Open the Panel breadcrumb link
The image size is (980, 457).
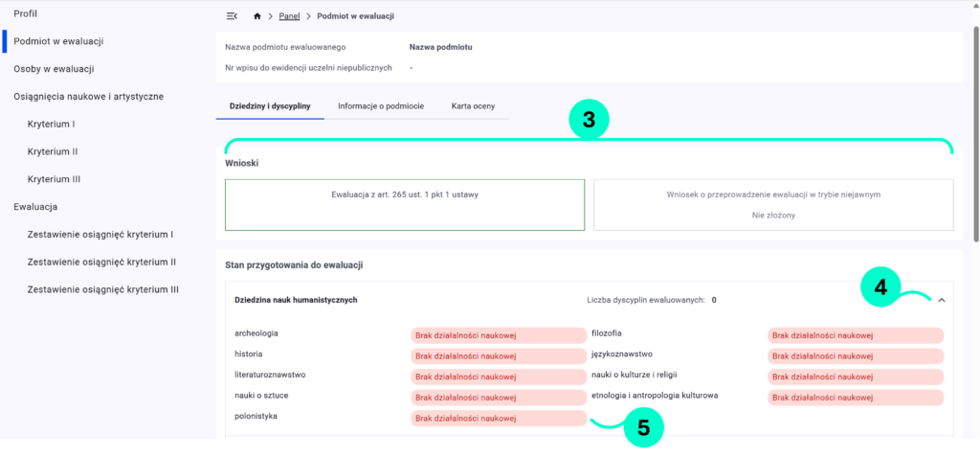pyautogui.click(x=289, y=16)
